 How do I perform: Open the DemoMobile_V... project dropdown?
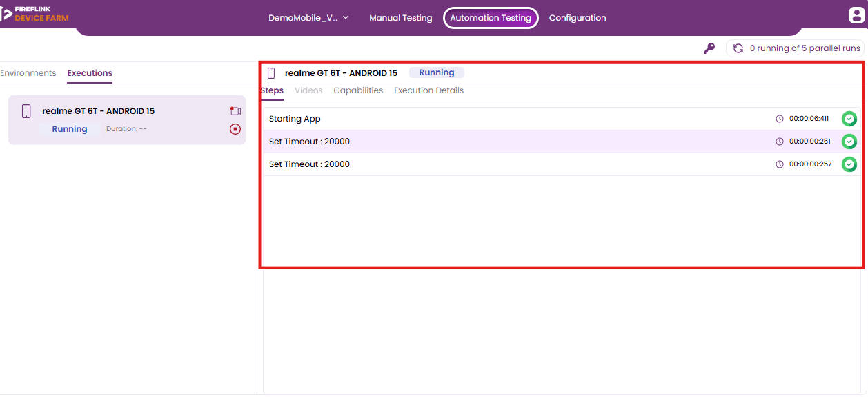(308, 18)
